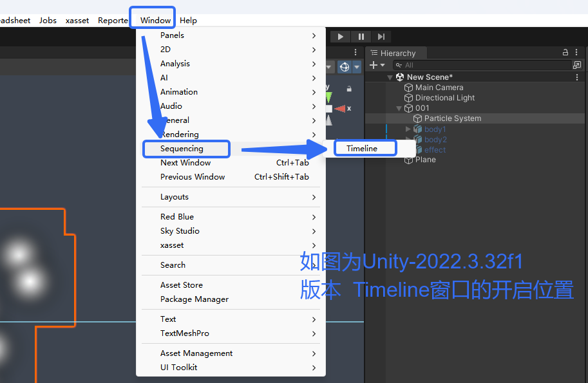Open the gizmo globe dropdown arrow
The width and height of the screenshot is (588, 383).
point(357,67)
